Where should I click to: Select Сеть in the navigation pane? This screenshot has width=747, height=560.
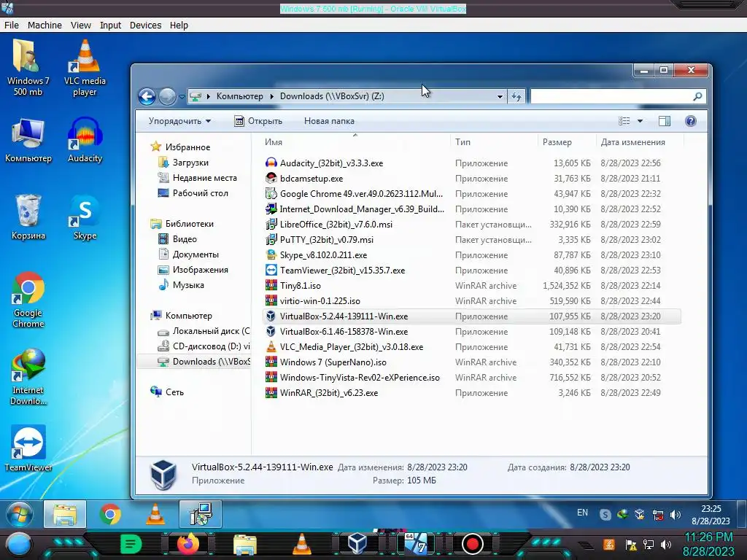[167, 392]
